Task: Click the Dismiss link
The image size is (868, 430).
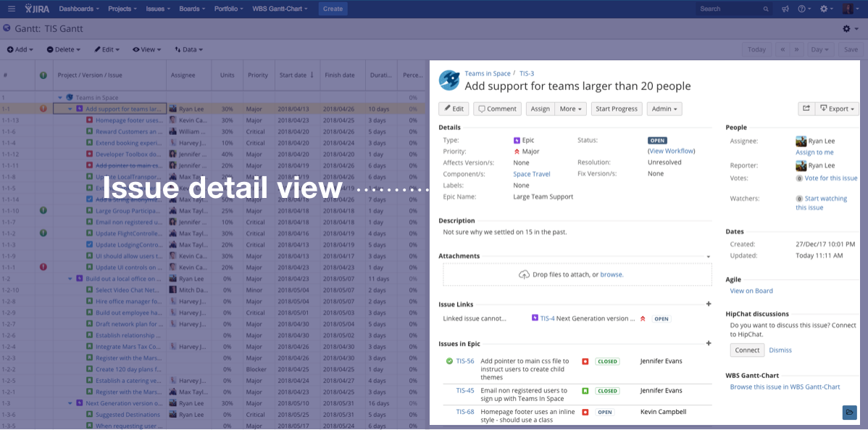Action: (x=780, y=350)
